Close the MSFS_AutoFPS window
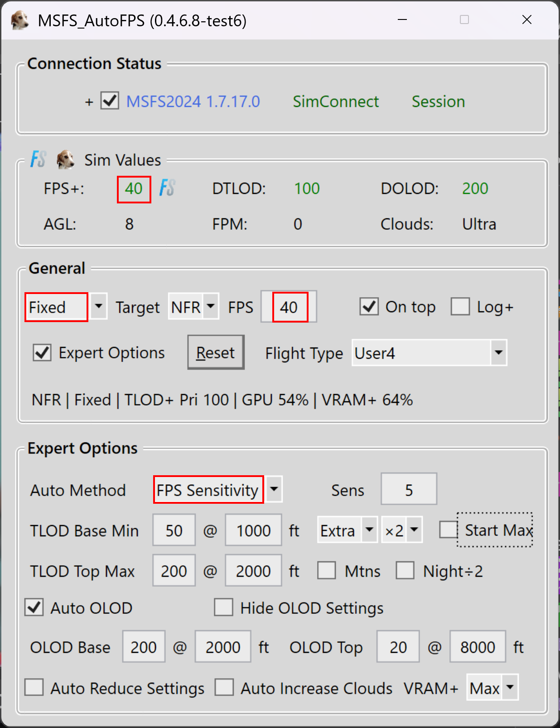 [x=526, y=20]
